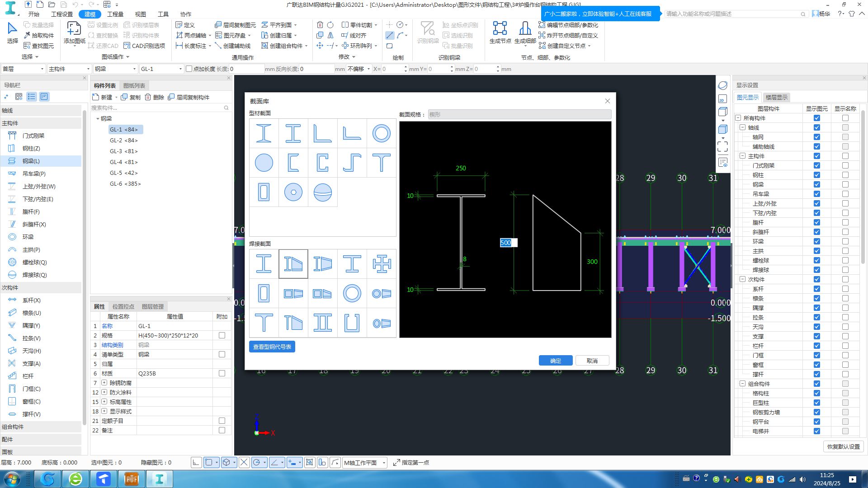
Task: Click the 识别钢梁 recognize beam icon
Action: pyautogui.click(x=428, y=33)
